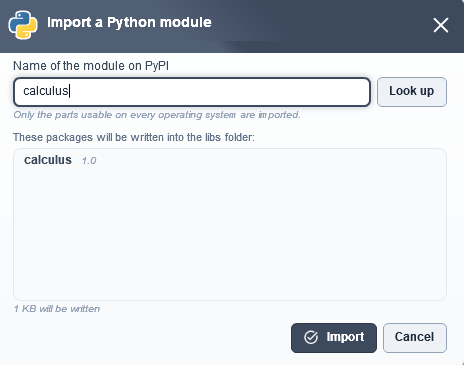Confirm with the Import button

click(x=334, y=338)
